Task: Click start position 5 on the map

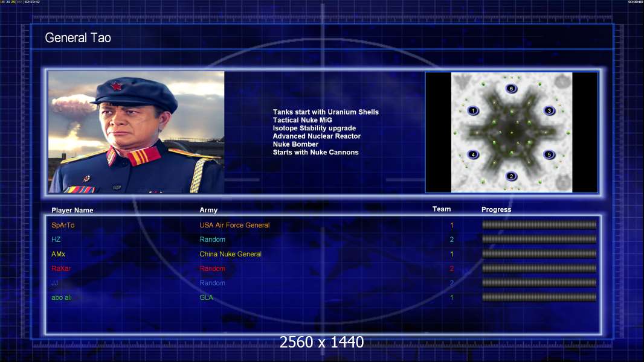Action: (549, 154)
